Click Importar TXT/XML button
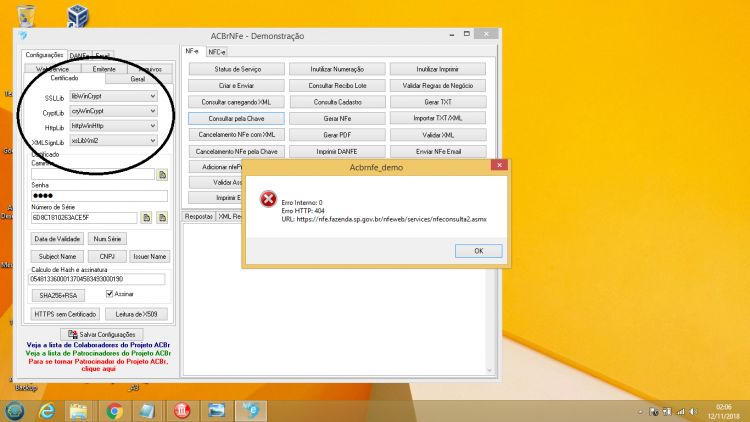Viewport: 750px width, 422px height. click(x=438, y=118)
